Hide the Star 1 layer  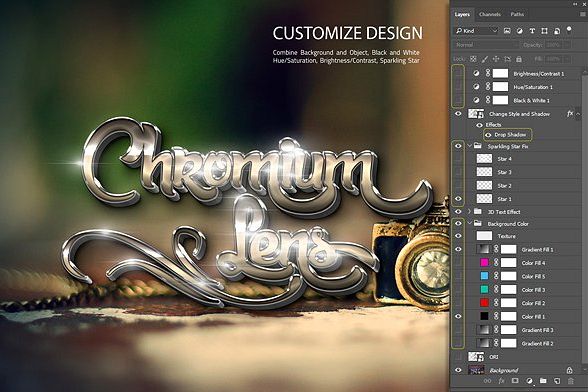pyautogui.click(x=458, y=199)
